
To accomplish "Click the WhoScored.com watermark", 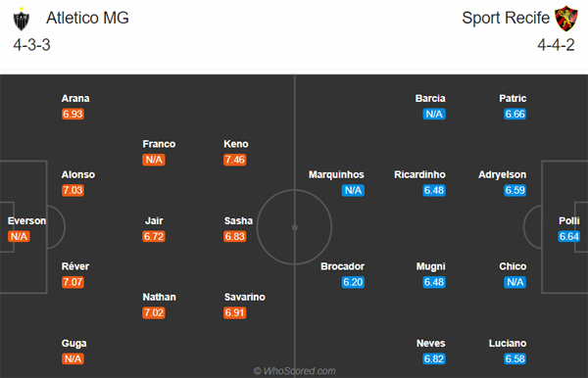I will [294, 371].
